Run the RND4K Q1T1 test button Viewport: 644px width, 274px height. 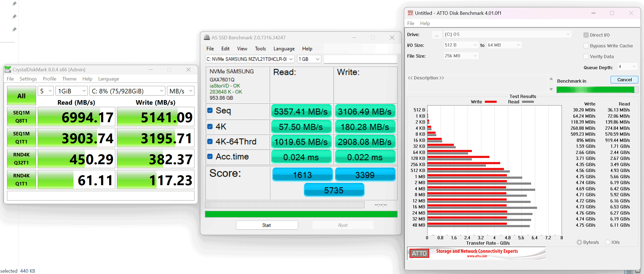pyautogui.click(x=22, y=180)
